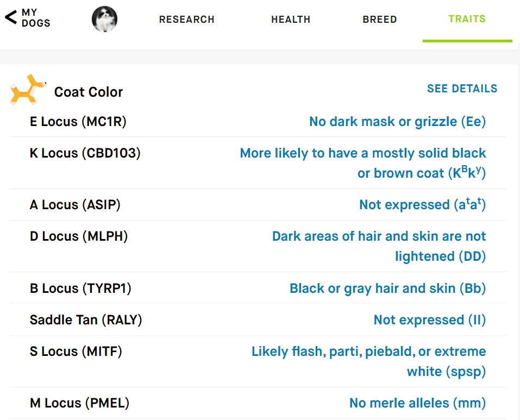Open Saddle Tan Not expressed (II) result
The width and height of the screenshot is (520, 420).
pyautogui.click(x=430, y=320)
